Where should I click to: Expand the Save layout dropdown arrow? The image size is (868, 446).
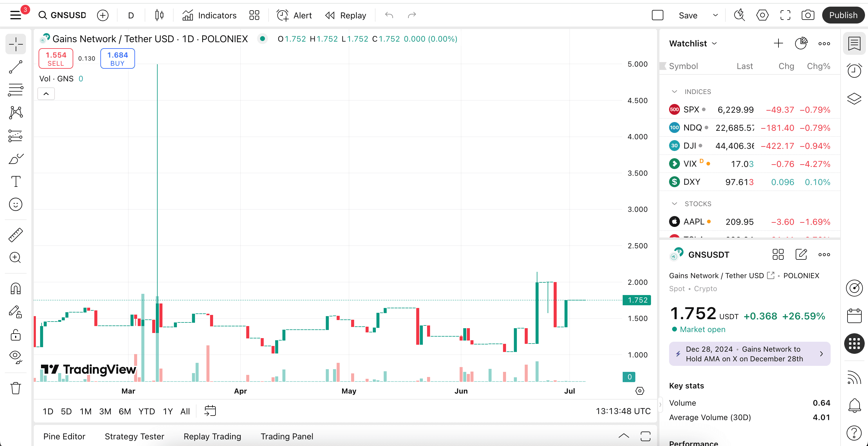(715, 15)
